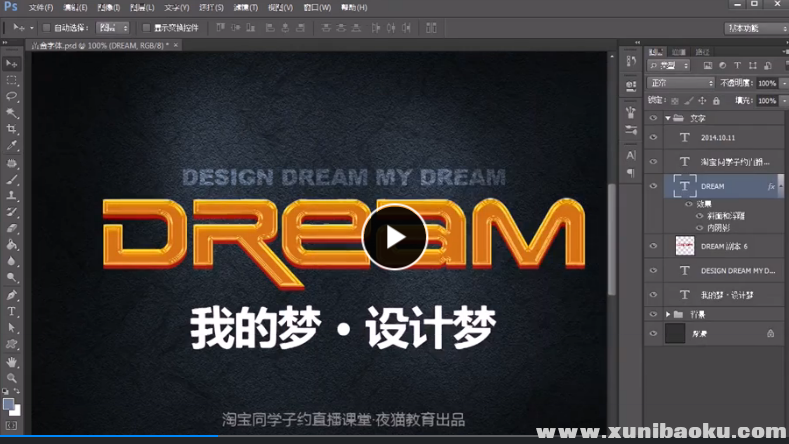The height and width of the screenshot is (444, 789).
Task: Open the blend mode dropdown in Layers
Action: [x=680, y=83]
